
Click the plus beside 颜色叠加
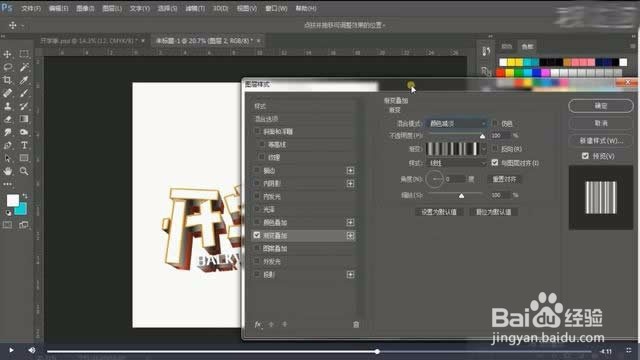tap(350, 222)
